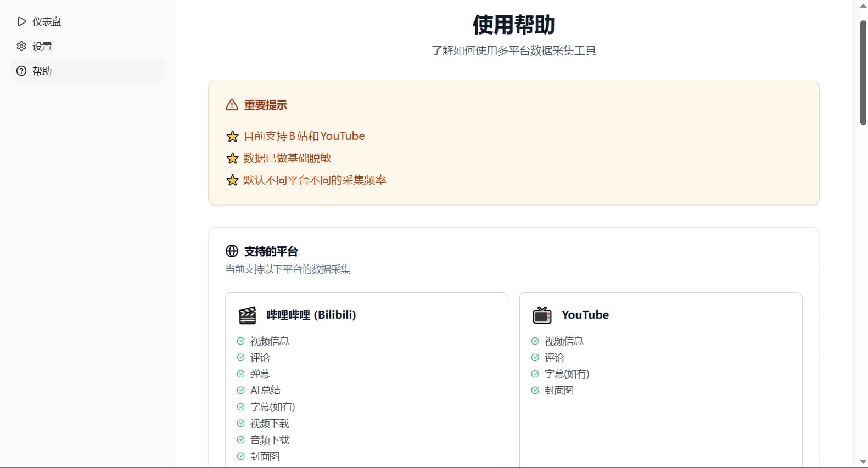
Task: Click the warning triangle icon beside 重要提示
Action: click(x=232, y=105)
